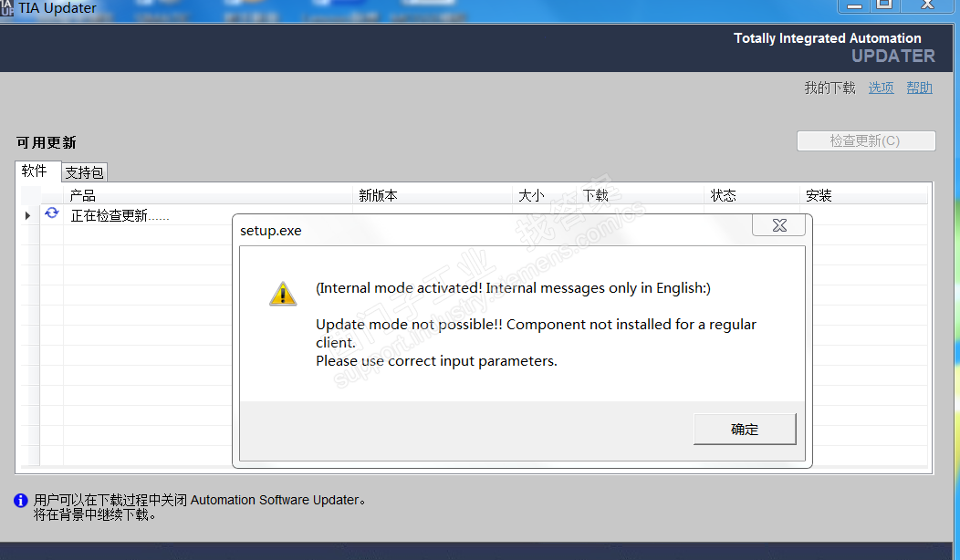Minimize the TIA Updater window
This screenshot has width=960, height=560.
point(855,5)
